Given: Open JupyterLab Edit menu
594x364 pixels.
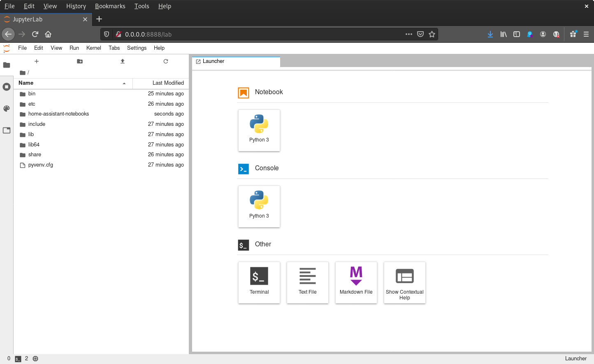Looking at the screenshot, I should point(39,48).
